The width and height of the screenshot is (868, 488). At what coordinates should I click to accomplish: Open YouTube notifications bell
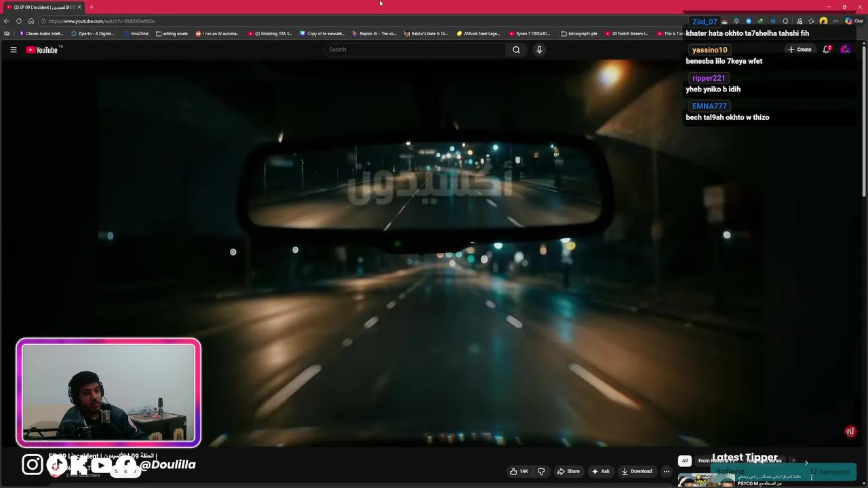click(827, 49)
